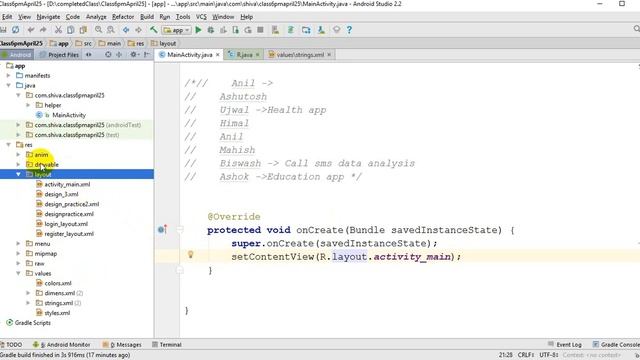Navigate Back with blue arrow

126,30
